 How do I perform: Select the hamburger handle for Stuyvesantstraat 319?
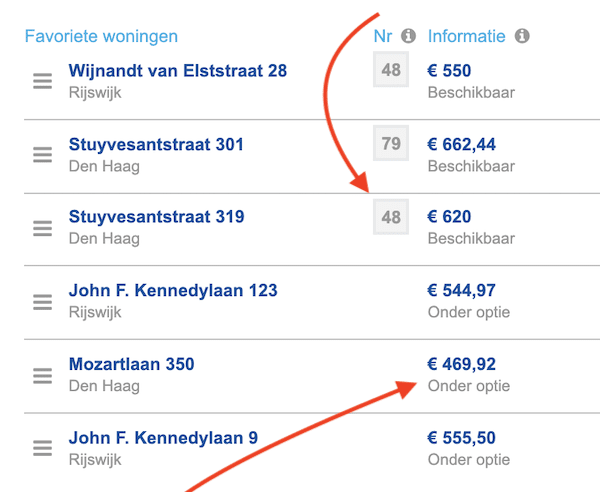[x=42, y=229]
